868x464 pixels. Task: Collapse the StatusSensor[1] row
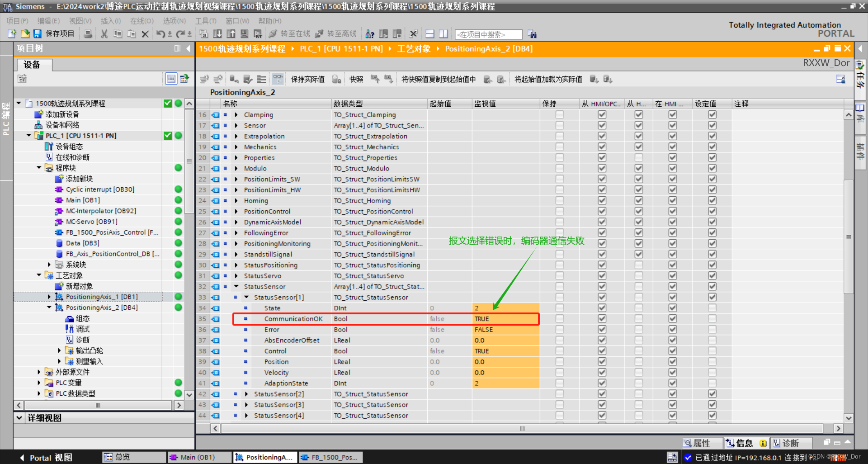point(246,298)
